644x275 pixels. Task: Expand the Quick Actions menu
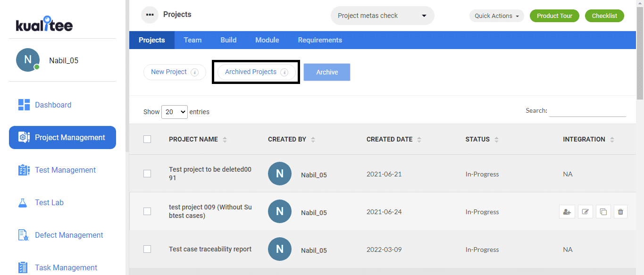tap(496, 16)
